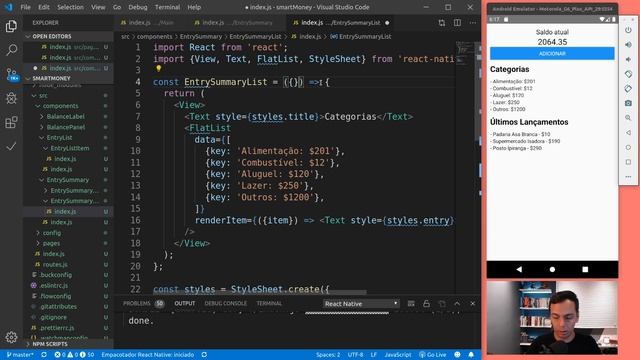The width and height of the screenshot is (640, 360).
Task: Open emulator extended controls ellipsis
Action: point(628,177)
